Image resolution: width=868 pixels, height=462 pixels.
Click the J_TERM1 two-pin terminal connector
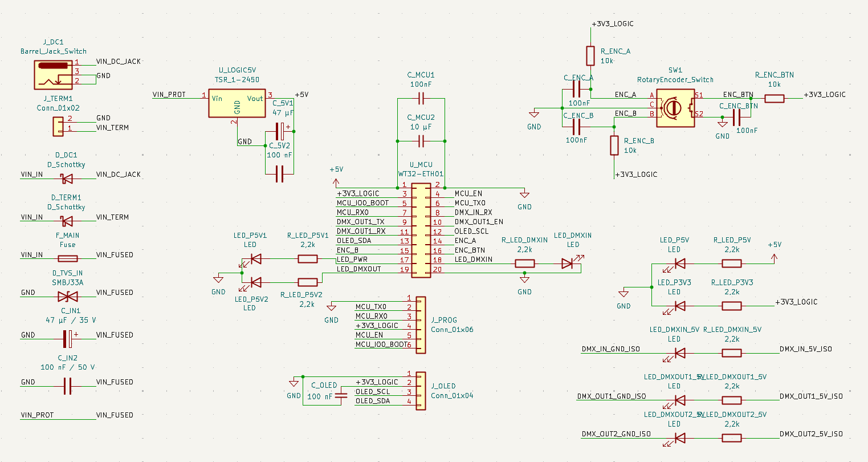pos(58,127)
